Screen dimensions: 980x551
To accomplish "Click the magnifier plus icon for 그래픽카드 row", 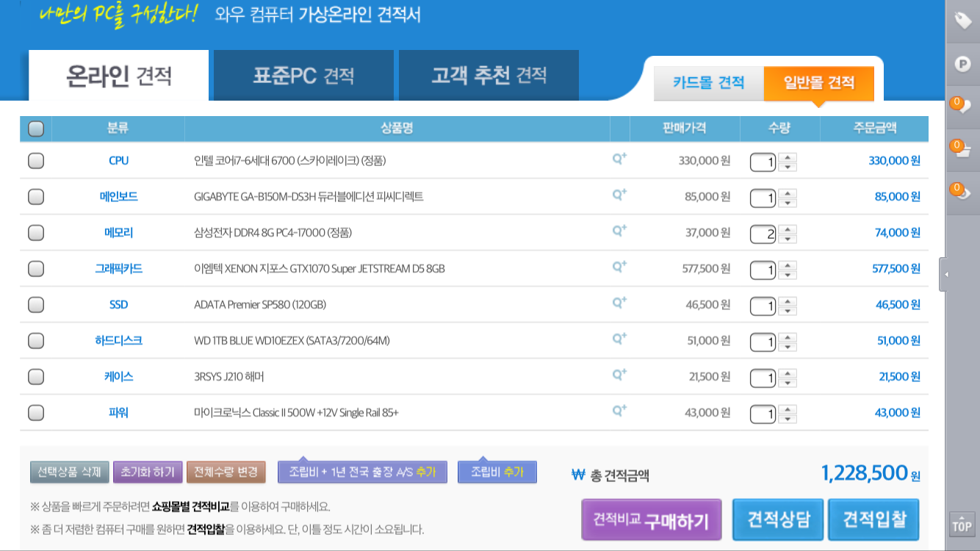I will (619, 266).
